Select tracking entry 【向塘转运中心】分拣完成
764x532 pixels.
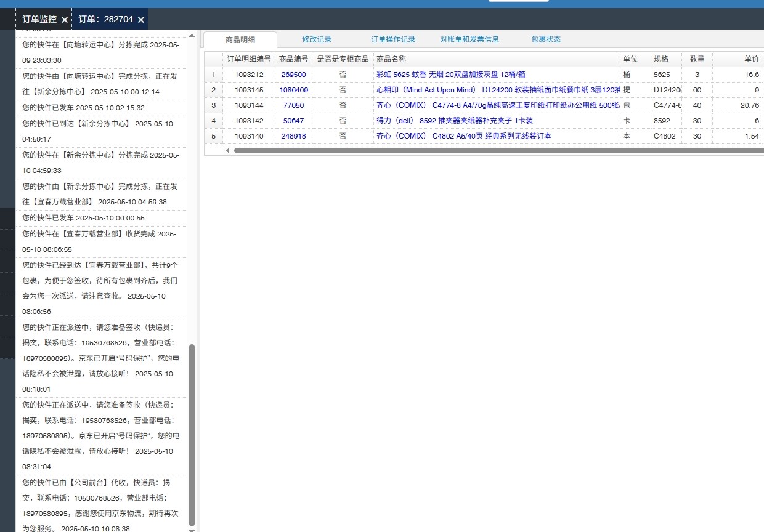[x=102, y=52]
